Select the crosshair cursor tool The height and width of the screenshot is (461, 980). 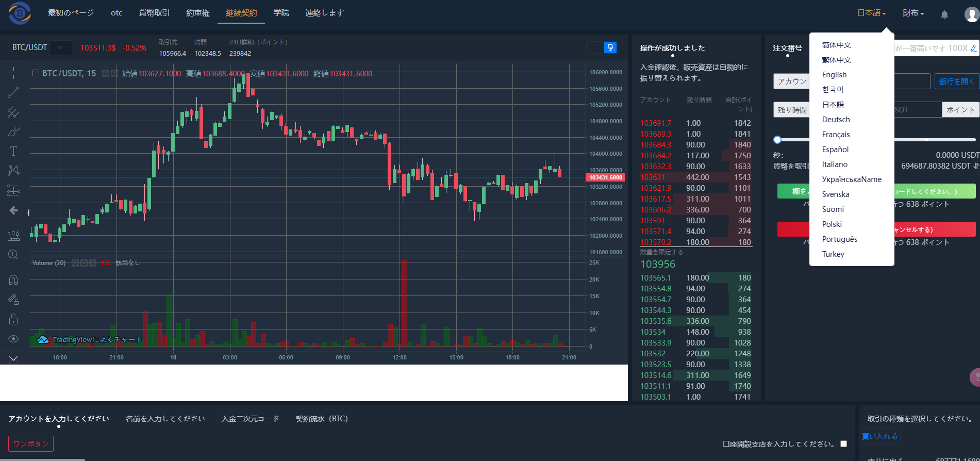[13, 73]
